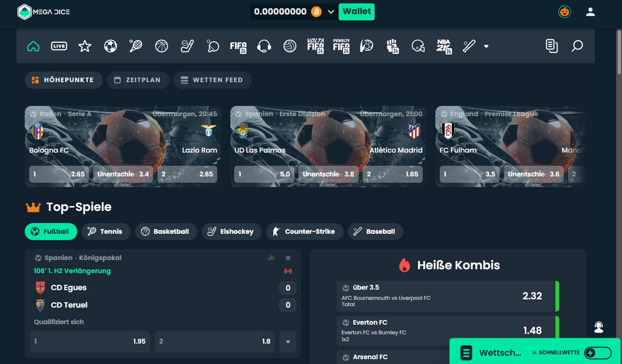Open the Wettschein bet slip panel
Screen dimensions: 622x364
pos(491,353)
